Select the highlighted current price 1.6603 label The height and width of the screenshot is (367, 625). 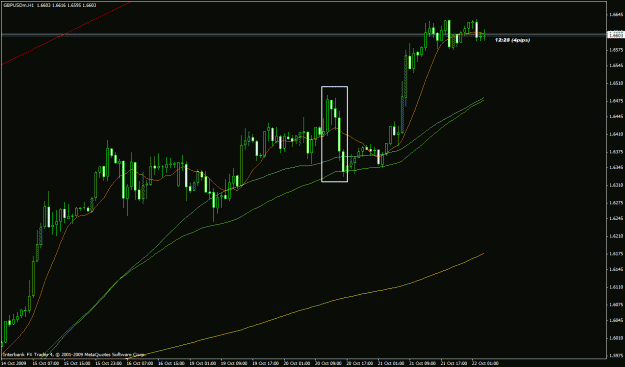pos(615,35)
